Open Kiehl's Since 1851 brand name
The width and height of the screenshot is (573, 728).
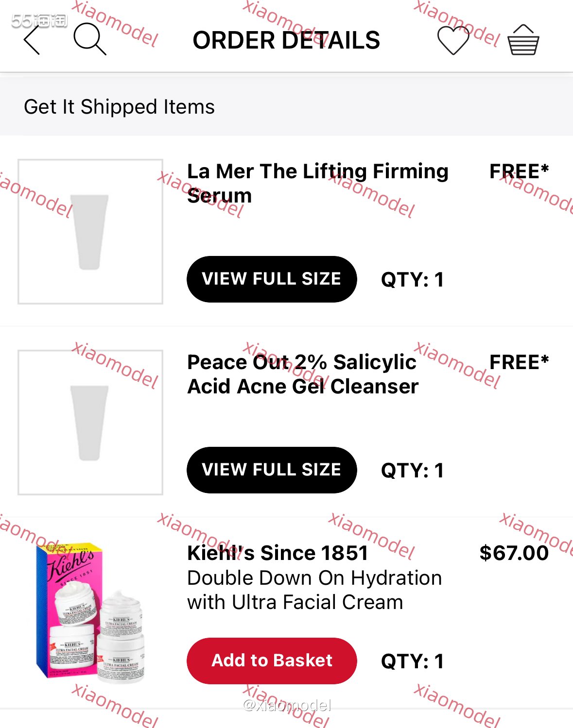click(x=278, y=553)
